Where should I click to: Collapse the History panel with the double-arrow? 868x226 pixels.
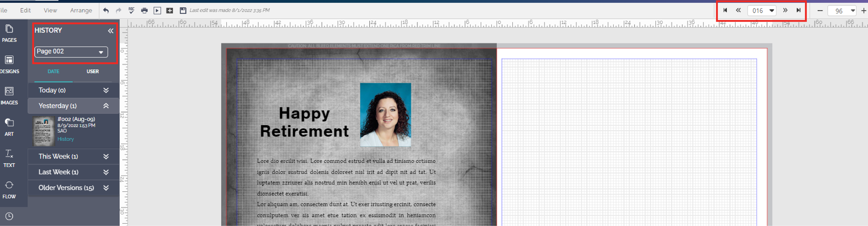110,31
